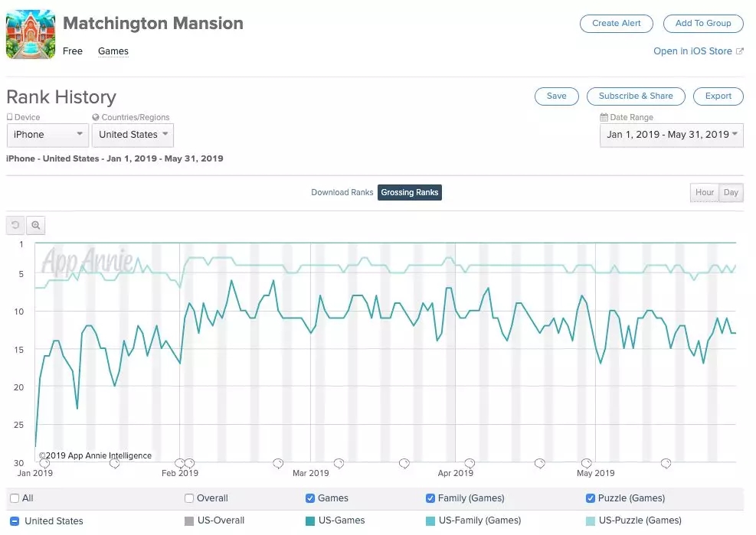
Task: Switch to Download Ranks tab
Action: pos(342,193)
